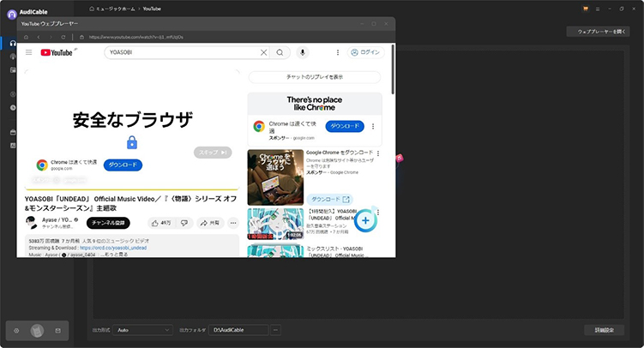Screen dimensions: 644x348
Task: Browse output folder with ellipsis button
Action: pos(275,330)
